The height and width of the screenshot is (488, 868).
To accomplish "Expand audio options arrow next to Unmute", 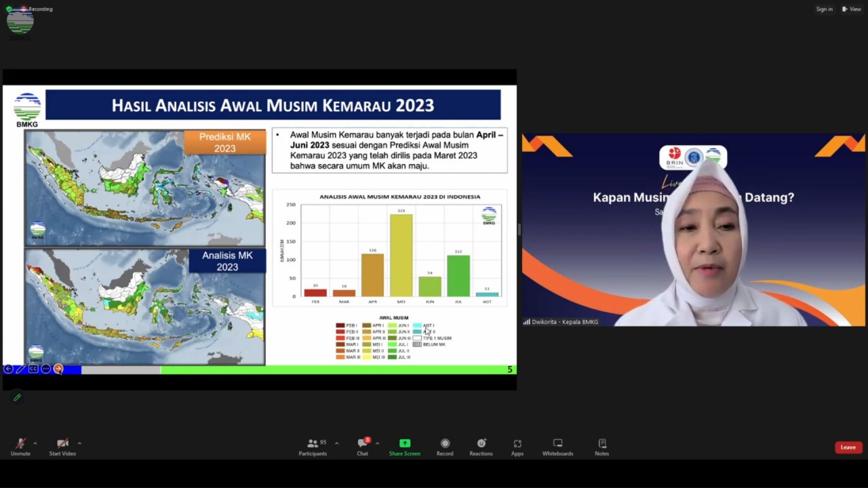I will click(35, 443).
